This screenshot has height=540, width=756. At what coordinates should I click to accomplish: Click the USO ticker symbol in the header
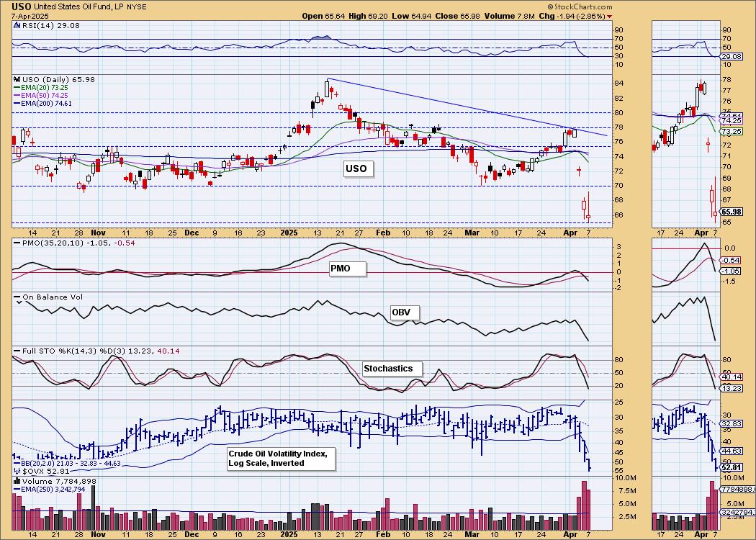pyautogui.click(x=22, y=6)
